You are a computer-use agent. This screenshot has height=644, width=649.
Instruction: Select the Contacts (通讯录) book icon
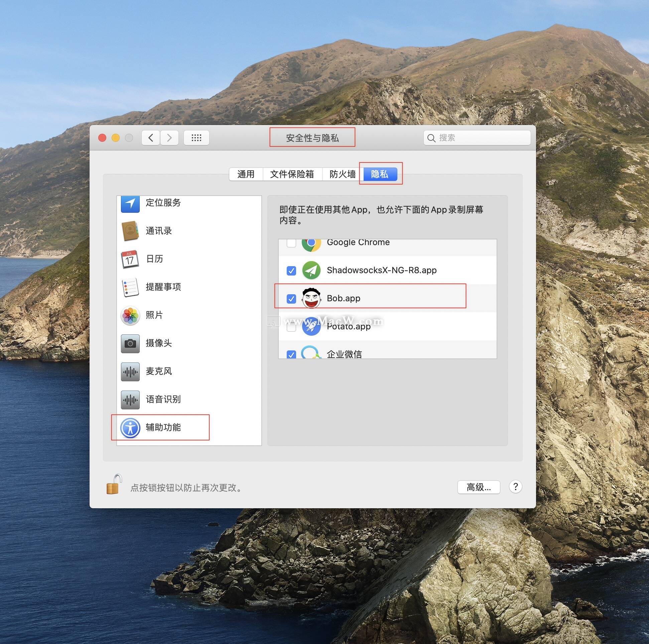click(x=130, y=231)
